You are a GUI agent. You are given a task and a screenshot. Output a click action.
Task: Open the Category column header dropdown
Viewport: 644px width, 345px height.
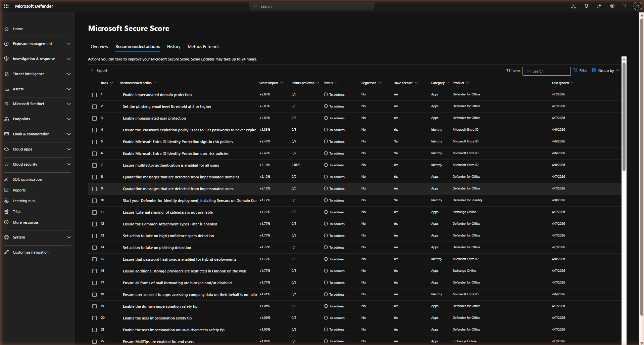pyautogui.click(x=440, y=83)
